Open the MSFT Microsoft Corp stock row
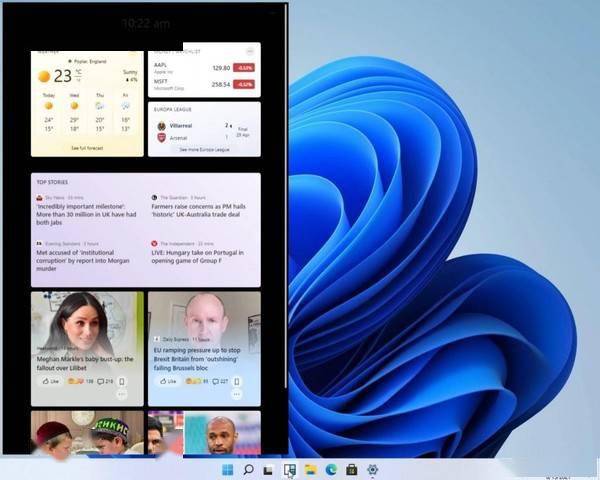600x480 pixels. tap(204, 85)
